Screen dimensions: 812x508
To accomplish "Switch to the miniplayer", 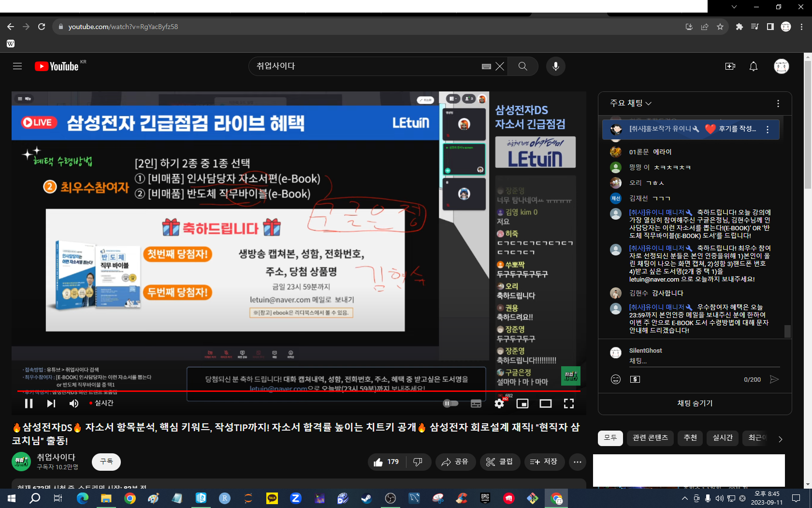I will 522,403.
